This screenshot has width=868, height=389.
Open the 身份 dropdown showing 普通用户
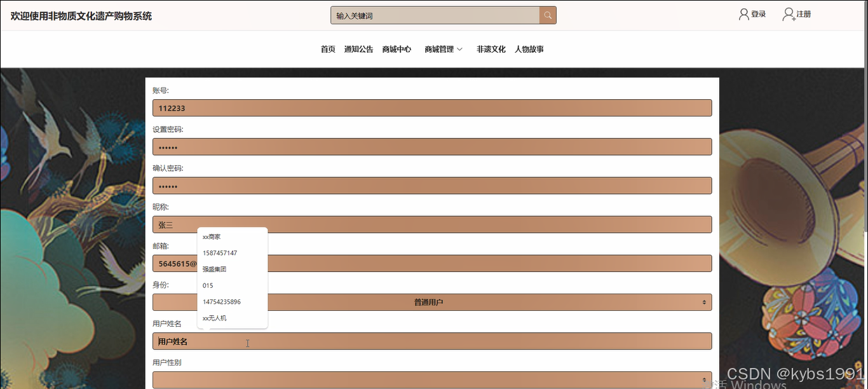pos(432,302)
